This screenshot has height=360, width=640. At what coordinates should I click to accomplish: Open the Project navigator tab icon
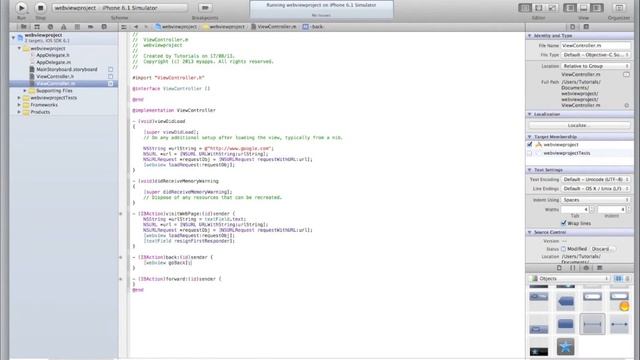[x=24, y=27]
